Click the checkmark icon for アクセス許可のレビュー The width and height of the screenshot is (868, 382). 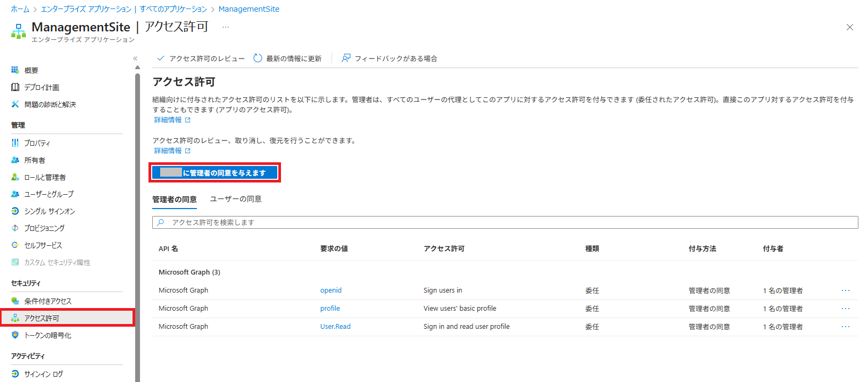(x=161, y=59)
